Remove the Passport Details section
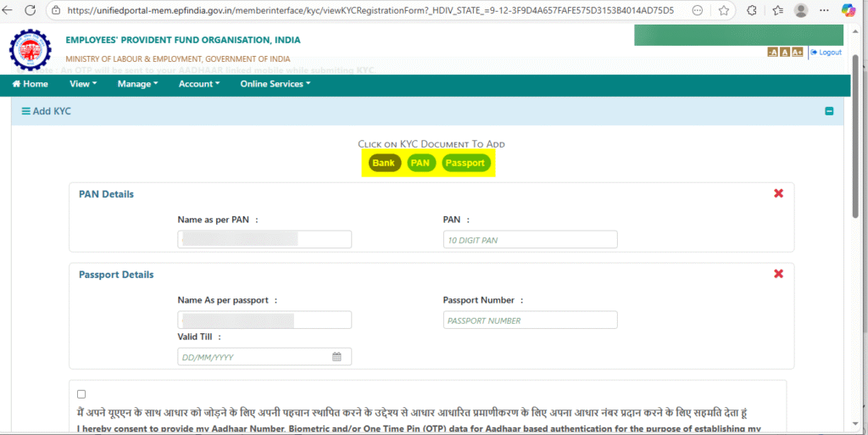Screen dimensions: 868x435 point(778,273)
